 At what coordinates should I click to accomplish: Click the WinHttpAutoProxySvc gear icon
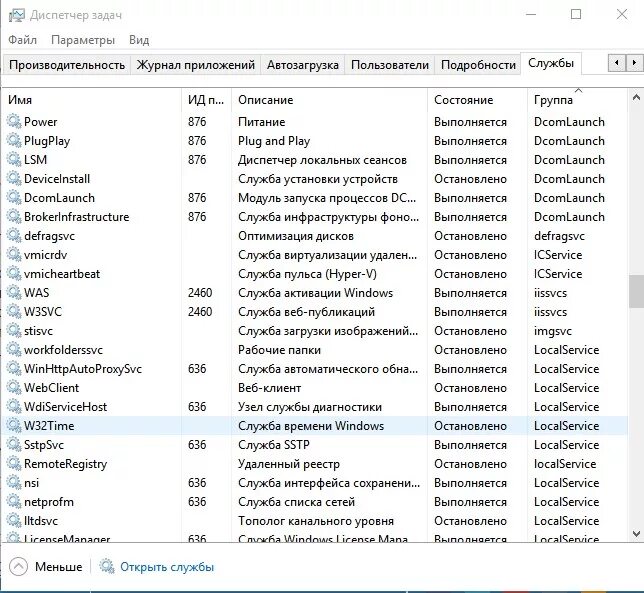(x=14, y=369)
